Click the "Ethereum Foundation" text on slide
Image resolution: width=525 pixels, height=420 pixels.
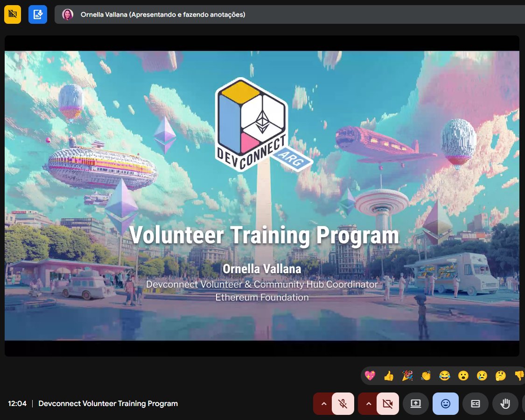tap(262, 297)
